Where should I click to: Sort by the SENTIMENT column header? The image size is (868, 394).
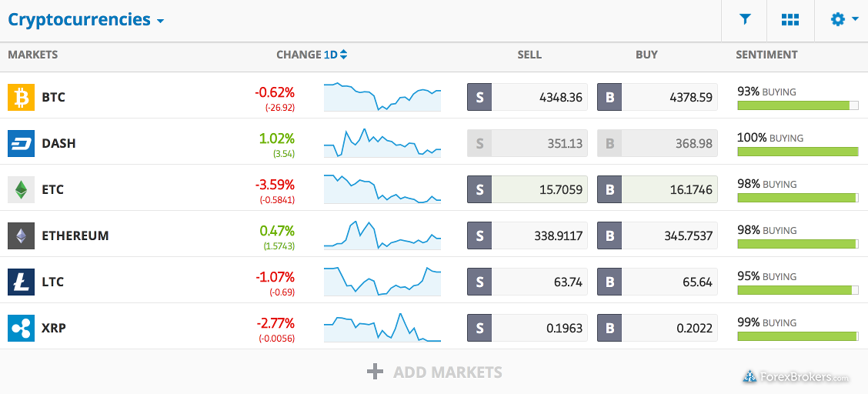pyautogui.click(x=766, y=54)
